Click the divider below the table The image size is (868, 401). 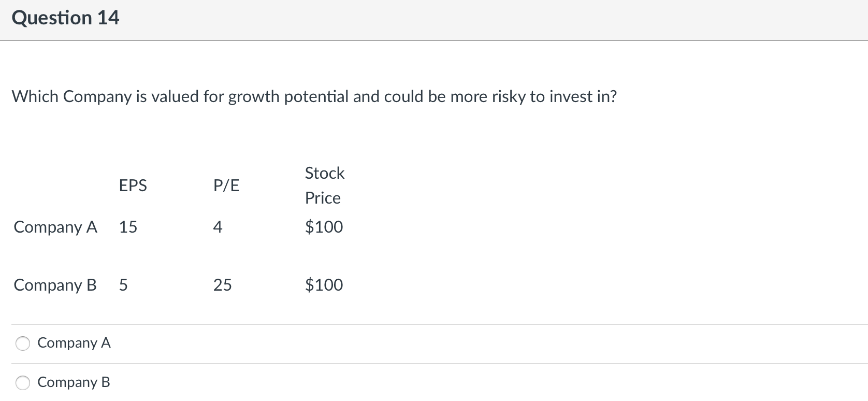pyautogui.click(x=434, y=322)
